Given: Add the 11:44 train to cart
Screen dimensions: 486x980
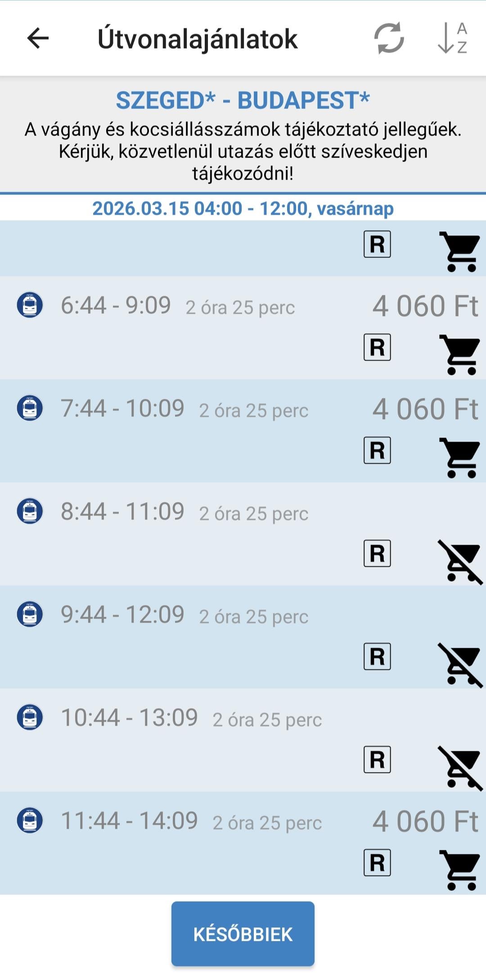Looking at the screenshot, I should 460,870.
